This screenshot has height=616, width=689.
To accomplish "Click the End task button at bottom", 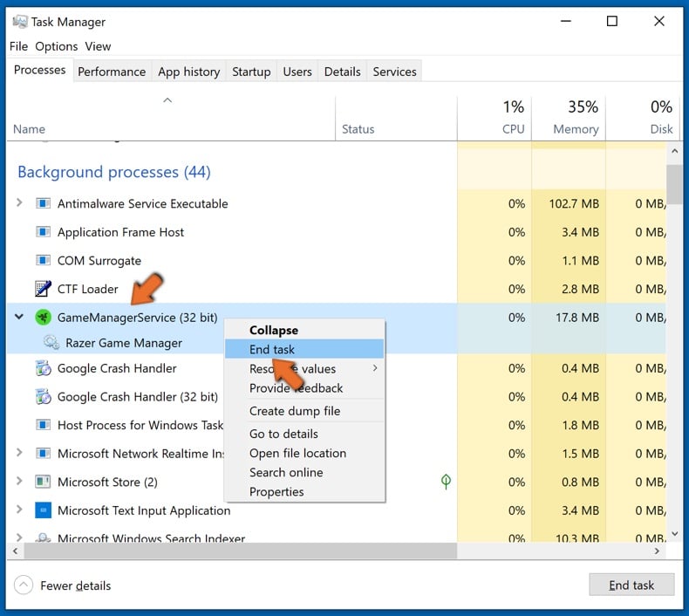I will click(631, 585).
